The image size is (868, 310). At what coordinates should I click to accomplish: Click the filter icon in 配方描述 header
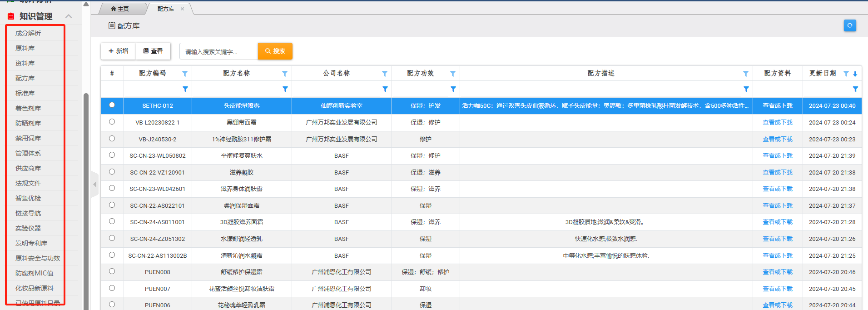coord(746,74)
